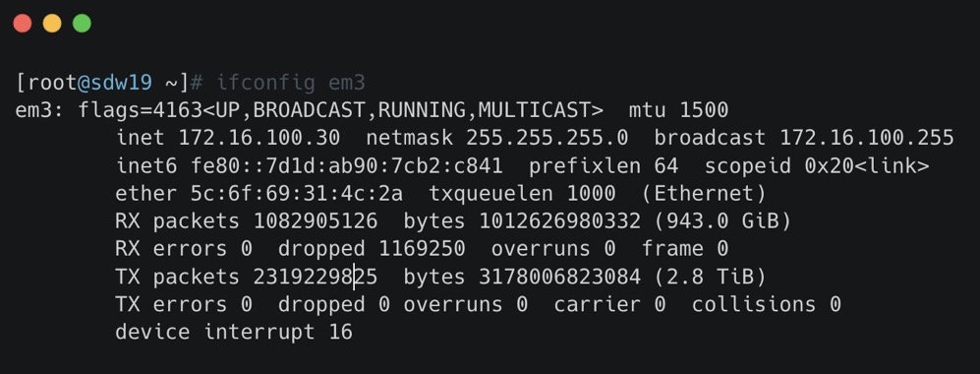Click the green maximize window button
The image size is (980, 374).
point(82,24)
